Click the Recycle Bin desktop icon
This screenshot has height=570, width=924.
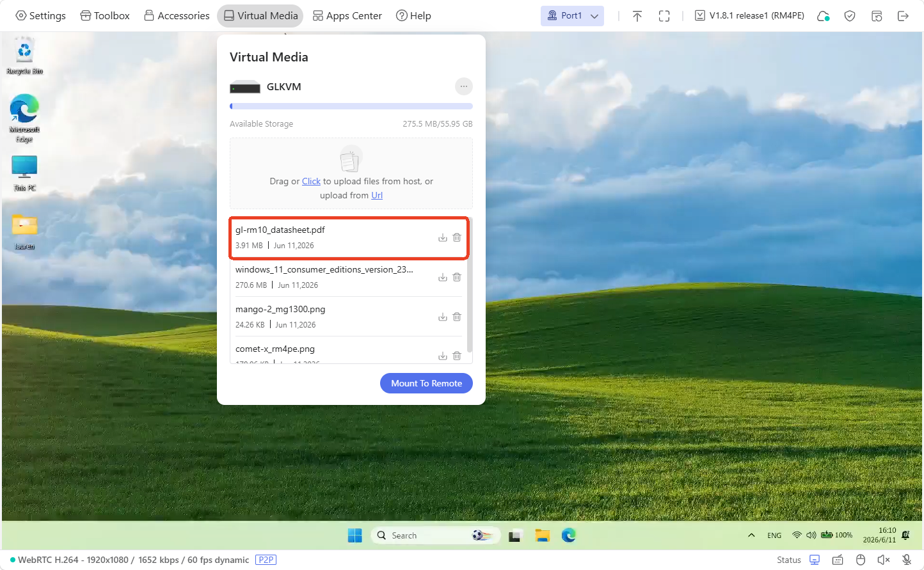click(x=24, y=56)
